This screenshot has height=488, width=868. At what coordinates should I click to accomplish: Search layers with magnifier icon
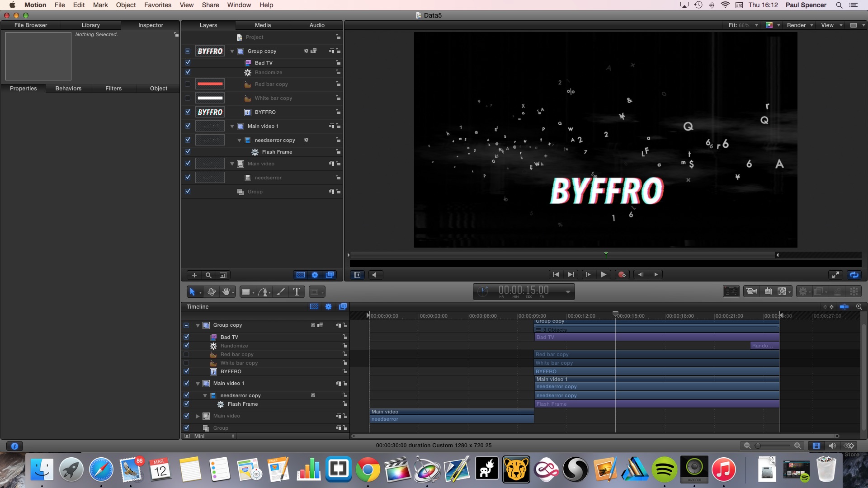pyautogui.click(x=208, y=275)
